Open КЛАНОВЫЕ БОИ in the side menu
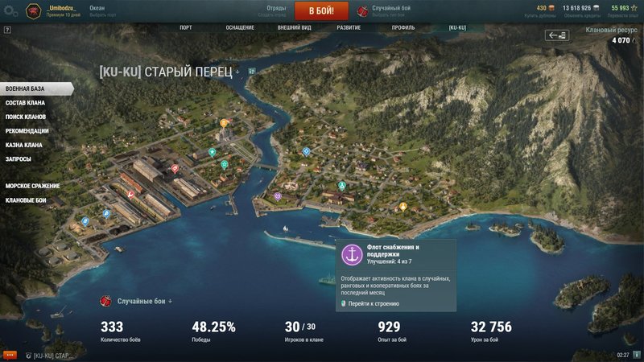 [26, 200]
